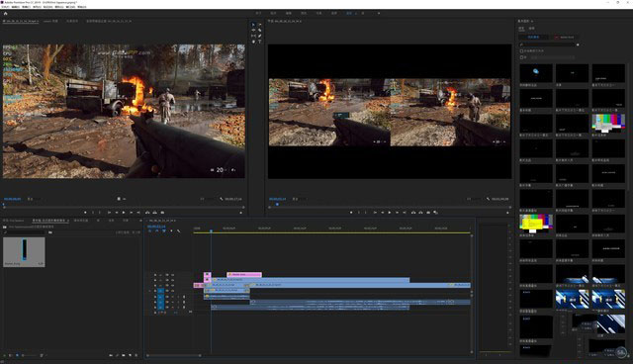Lift the selection in the Program monitor
633x364 pixels.
tap(413, 213)
